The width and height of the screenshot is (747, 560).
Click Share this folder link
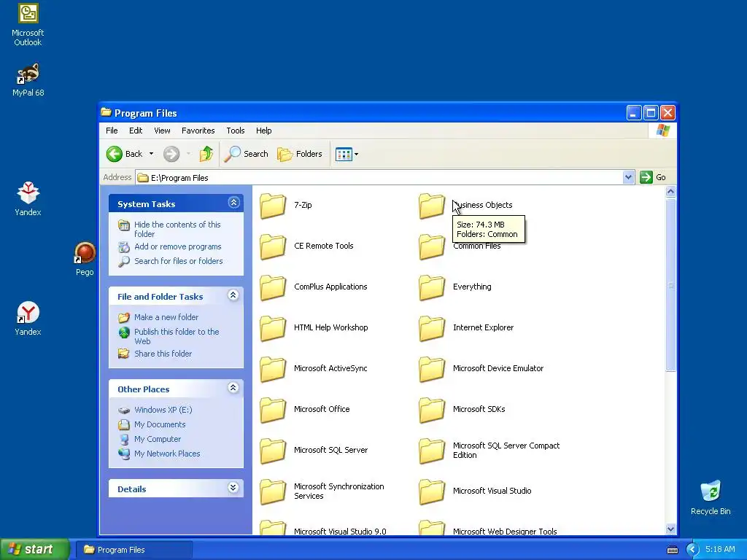point(163,354)
